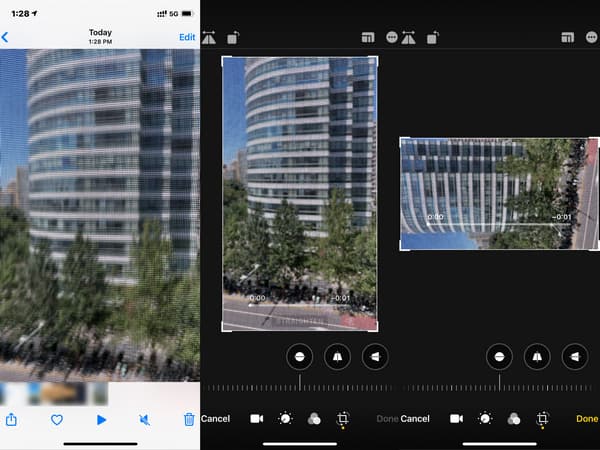Rotate the video in the right editor screen
The image size is (600, 450).
point(433,38)
